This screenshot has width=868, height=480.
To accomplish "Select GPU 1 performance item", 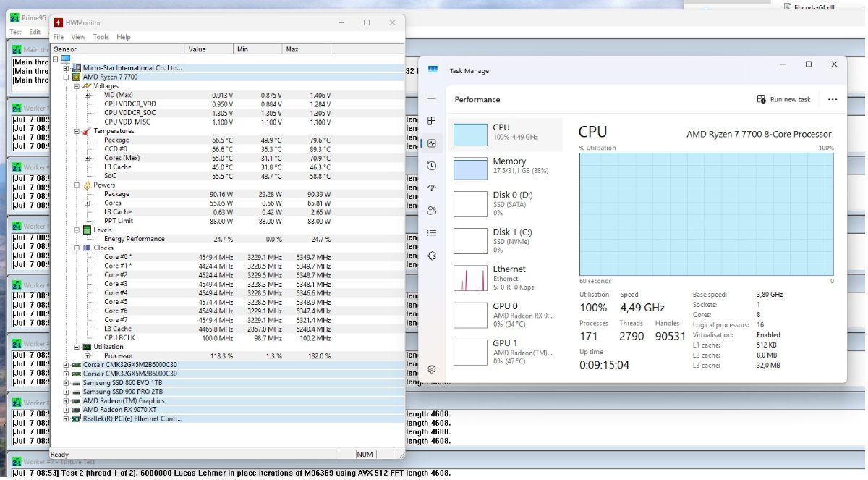I will (x=506, y=352).
